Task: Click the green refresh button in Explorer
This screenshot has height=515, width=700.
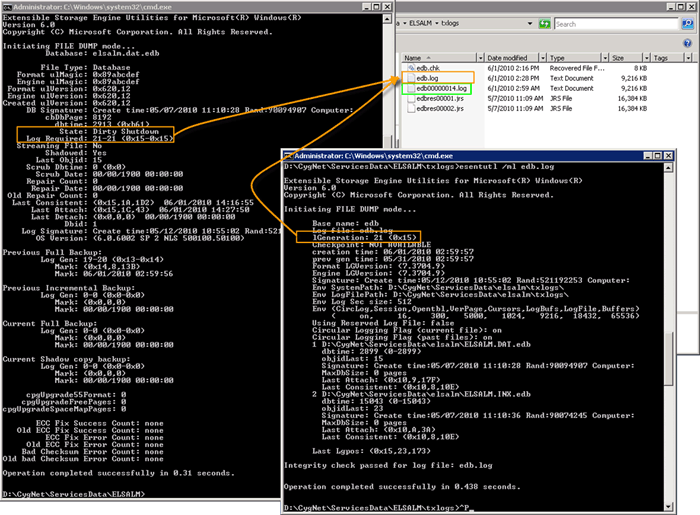Action: coord(544,24)
